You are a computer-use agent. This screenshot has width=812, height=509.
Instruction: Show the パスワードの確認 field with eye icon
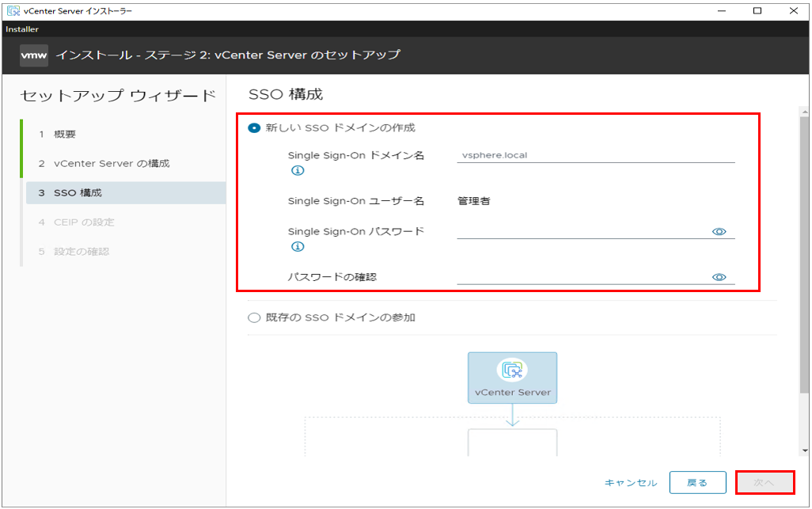click(x=719, y=277)
